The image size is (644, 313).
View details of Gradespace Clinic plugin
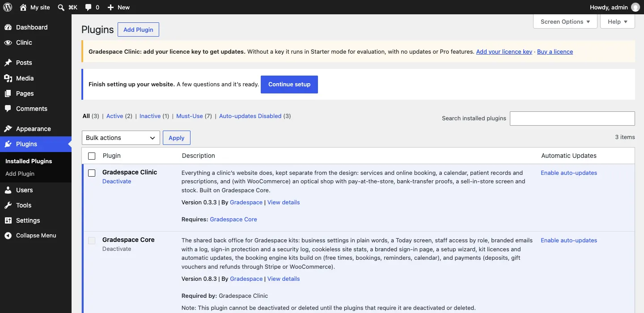[x=284, y=202]
